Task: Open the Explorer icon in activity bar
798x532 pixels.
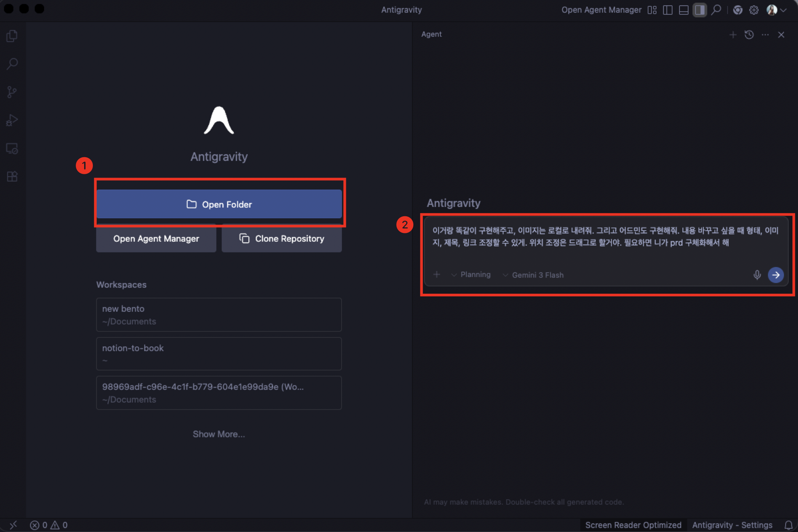Action: coord(12,36)
